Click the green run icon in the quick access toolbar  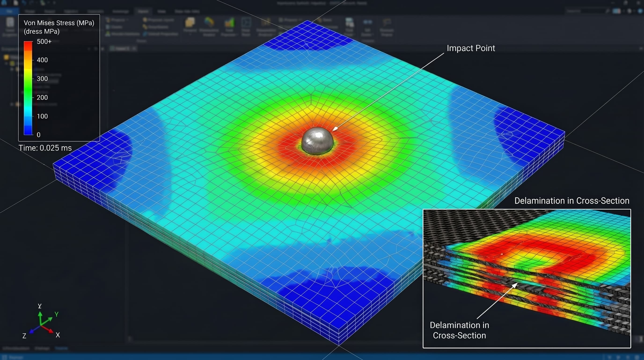(43, 3)
